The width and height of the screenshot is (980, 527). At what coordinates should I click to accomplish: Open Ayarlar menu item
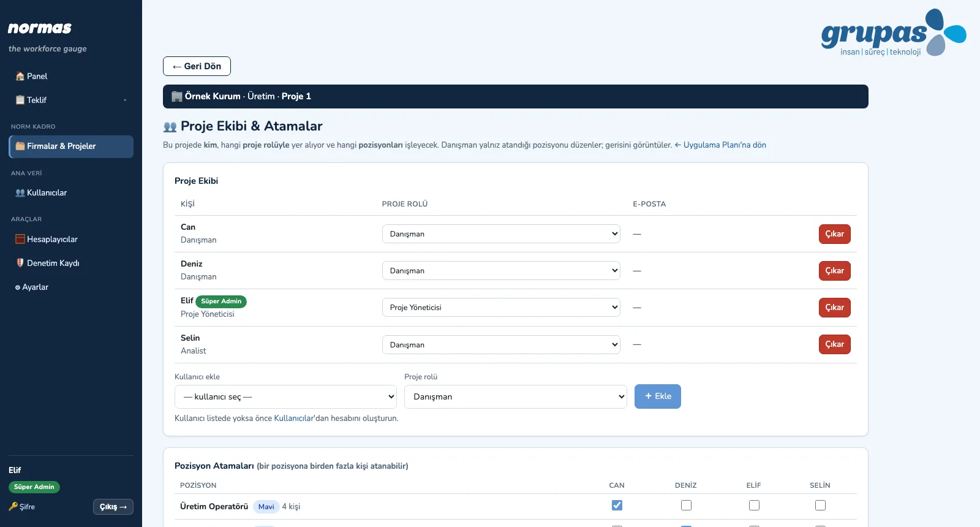tap(71, 287)
